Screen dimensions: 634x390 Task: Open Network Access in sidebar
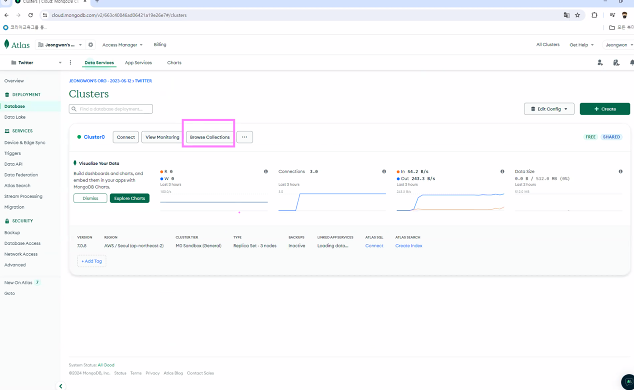[21, 254]
